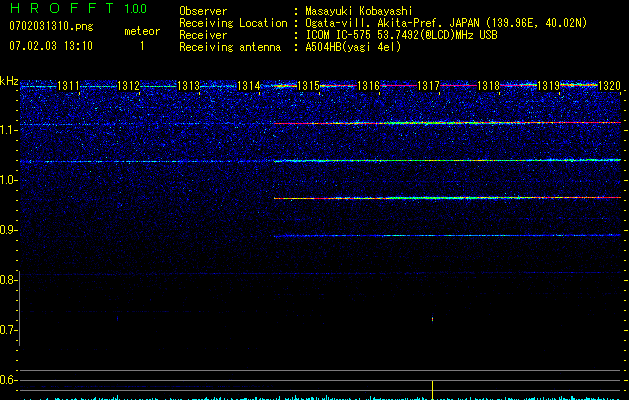Click the antenna A504HB(yagi 4el) text
This screenshot has height=400, width=629.
[x=353, y=47]
